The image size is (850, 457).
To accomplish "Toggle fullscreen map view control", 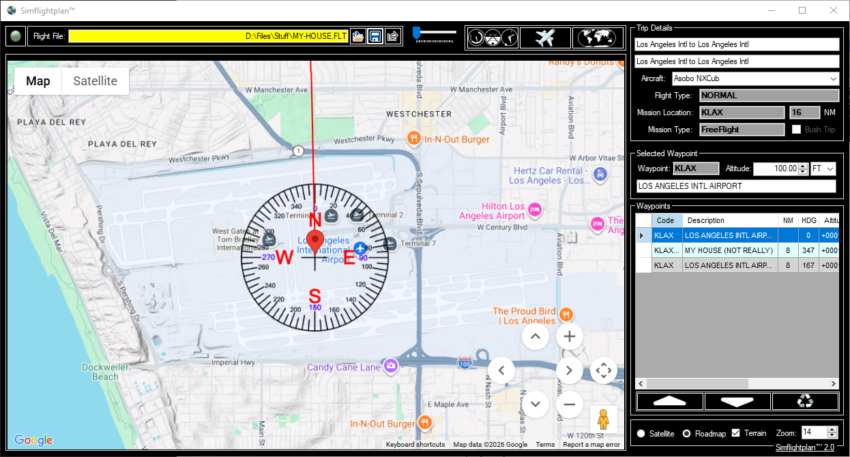I will pyautogui.click(x=603, y=371).
